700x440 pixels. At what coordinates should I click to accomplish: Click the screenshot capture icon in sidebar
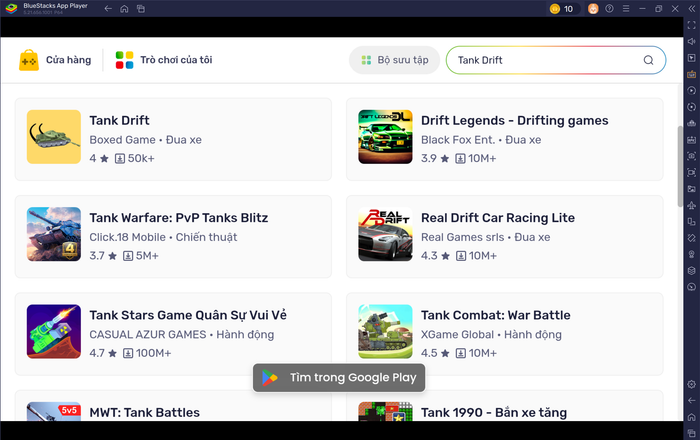[692, 156]
